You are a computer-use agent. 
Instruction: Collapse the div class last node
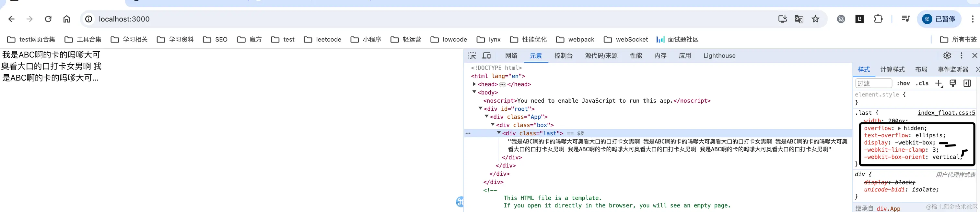pyautogui.click(x=499, y=133)
